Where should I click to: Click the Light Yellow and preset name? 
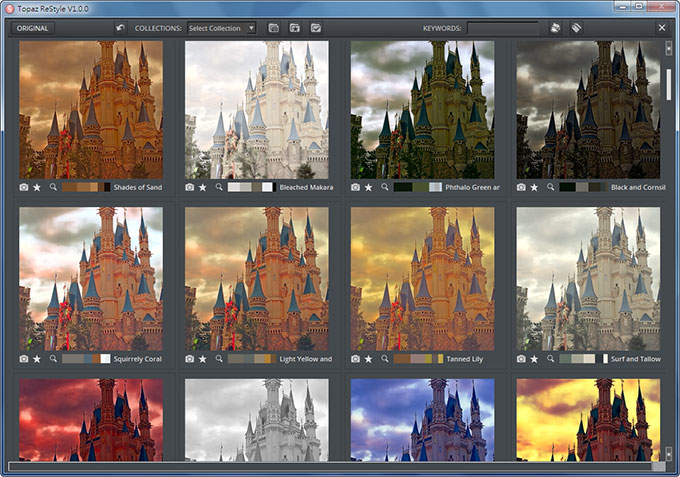[306, 359]
